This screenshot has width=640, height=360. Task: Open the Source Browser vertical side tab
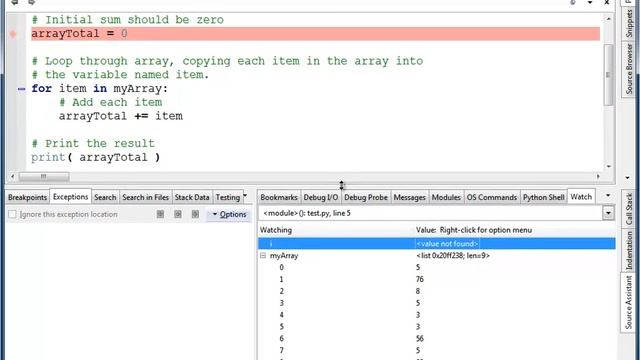(629, 69)
